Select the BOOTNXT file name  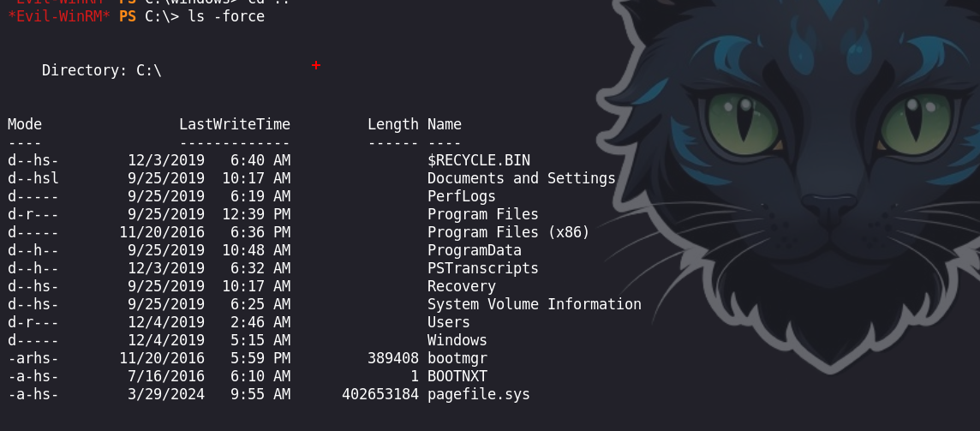[457, 376]
